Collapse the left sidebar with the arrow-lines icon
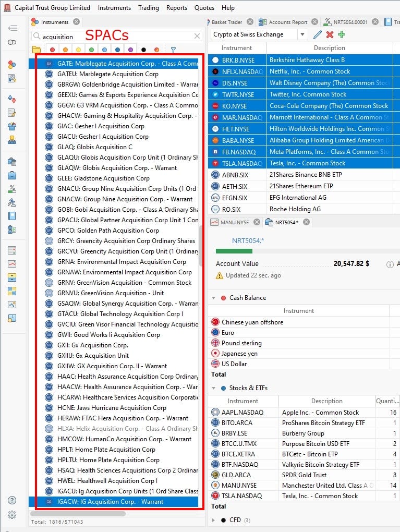This screenshot has width=400, height=532. (x=12, y=28)
